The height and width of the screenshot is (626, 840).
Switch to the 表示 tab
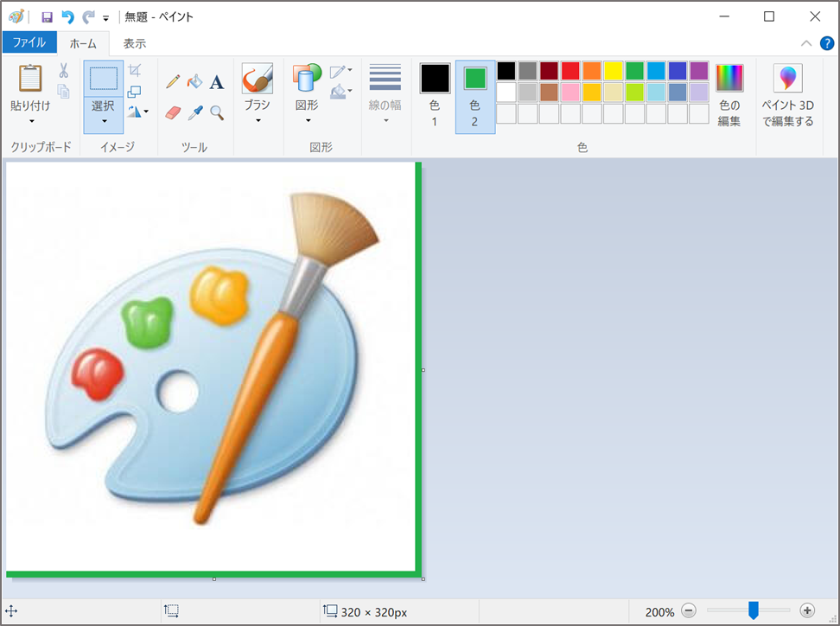click(x=135, y=43)
